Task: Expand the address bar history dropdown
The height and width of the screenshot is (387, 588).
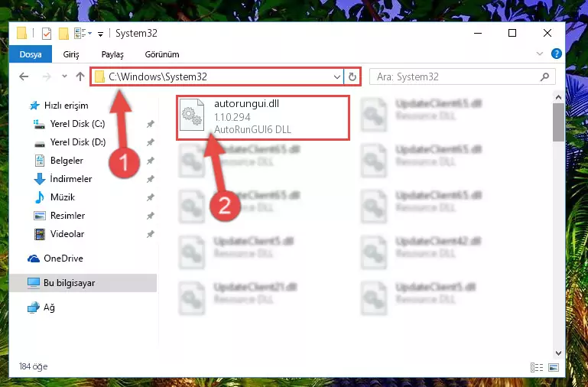Action: point(336,77)
